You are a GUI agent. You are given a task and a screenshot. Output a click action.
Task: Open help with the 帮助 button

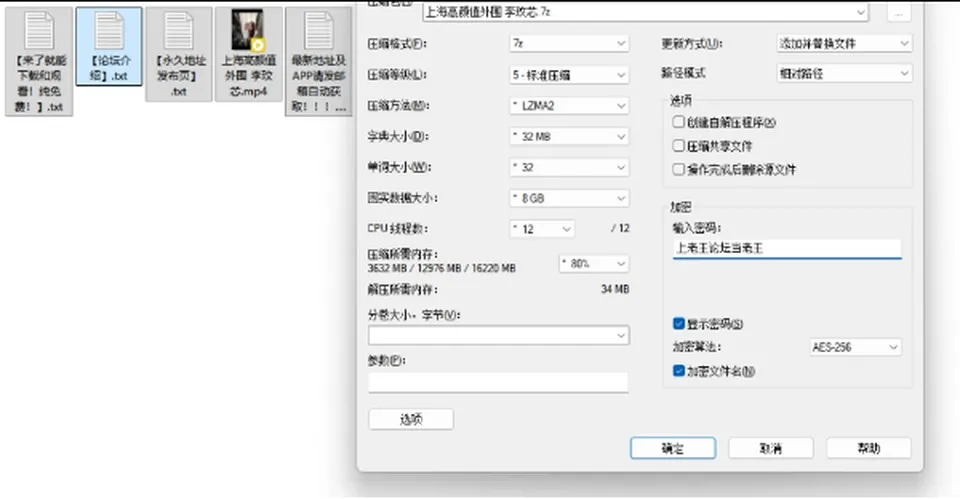tap(869, 448)
